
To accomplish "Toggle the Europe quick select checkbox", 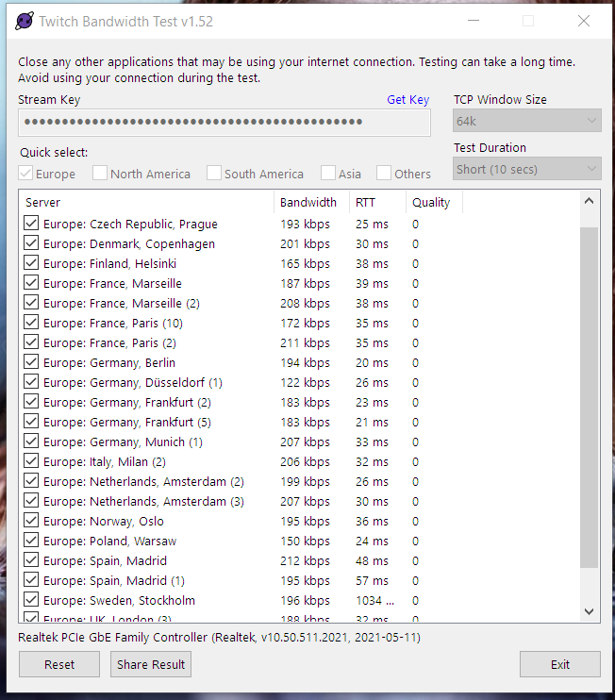I will click(x=25, y=174).
